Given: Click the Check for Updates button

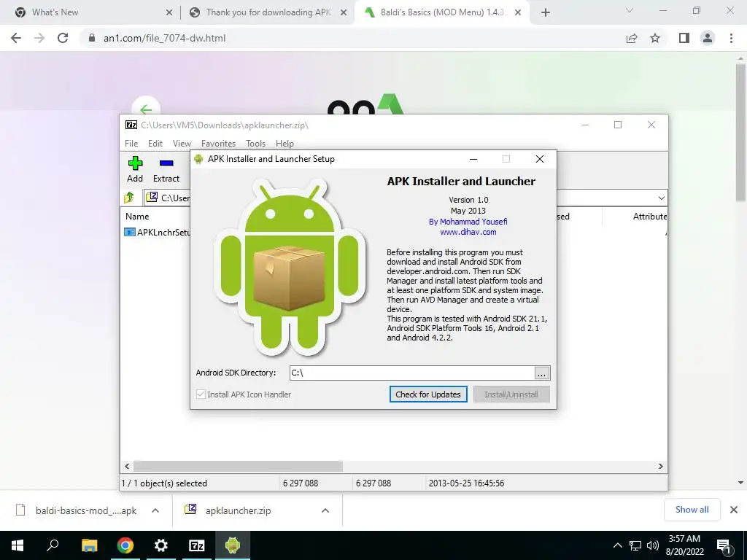Looking at the screenshot, I should [x=428, y=394].
